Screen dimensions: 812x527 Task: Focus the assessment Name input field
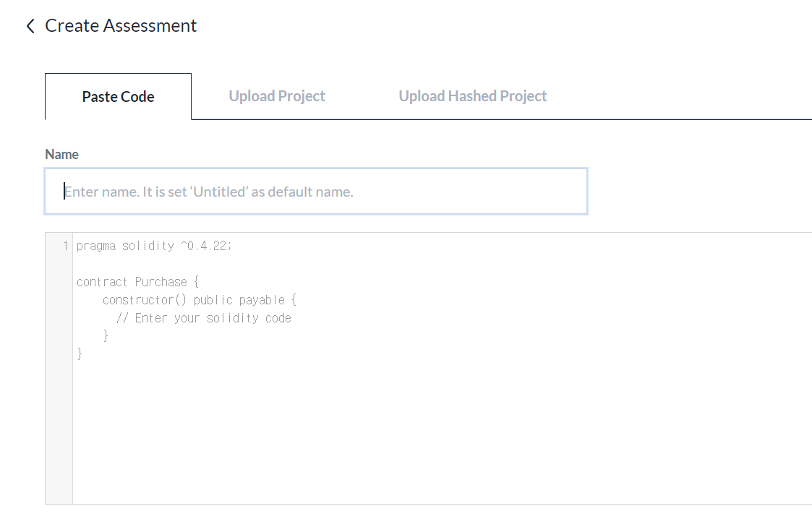pyautogui.click(x=316, y=191)
